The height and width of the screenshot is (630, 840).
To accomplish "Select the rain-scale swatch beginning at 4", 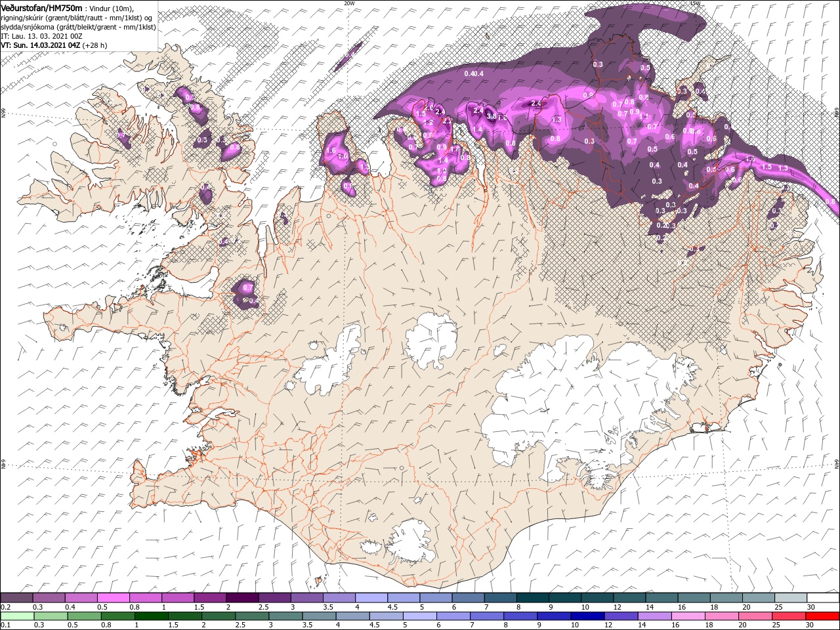I will click(x=352, y=616).
